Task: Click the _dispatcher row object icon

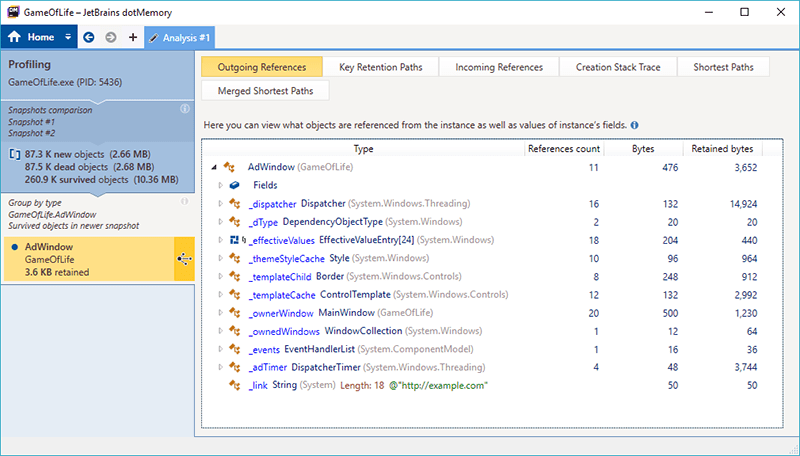Action: coord(235,204)
